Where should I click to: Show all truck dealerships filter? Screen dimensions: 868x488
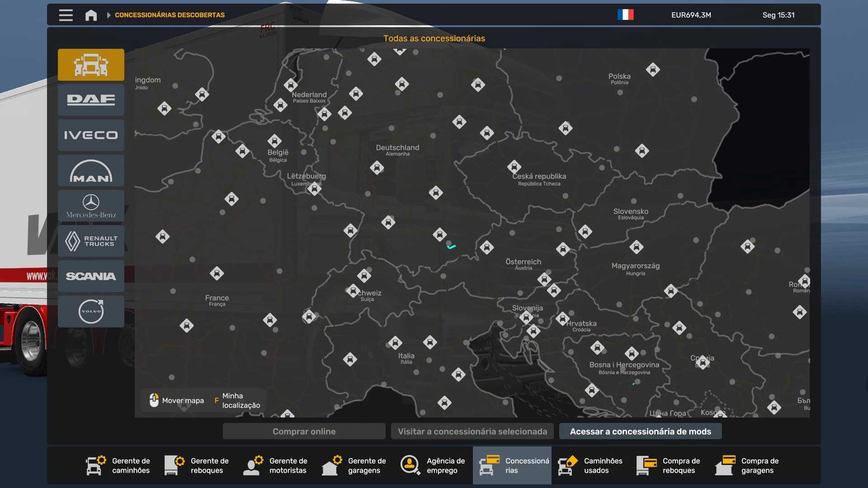(x=91, y=65)
